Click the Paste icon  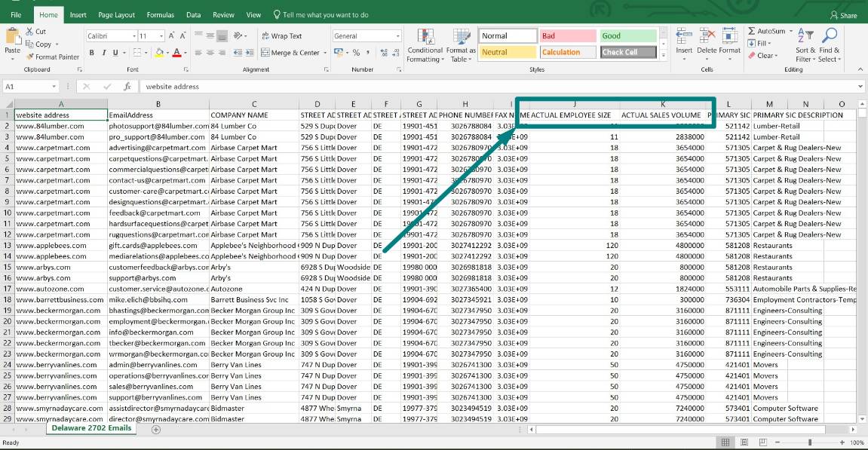(13, 37)
